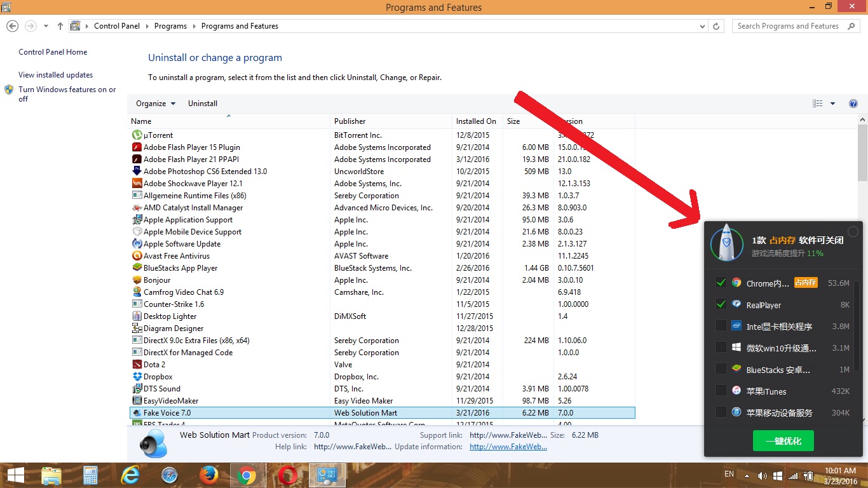Launch Calculator from the taskbar

click(x=90, y=475)
